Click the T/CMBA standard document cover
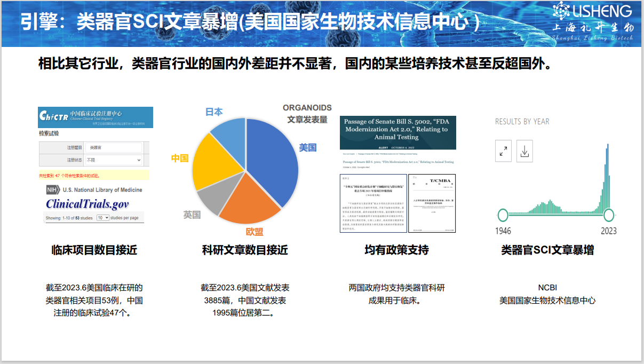Viewport: 644px width, 364px height. [x=432, y=202]
